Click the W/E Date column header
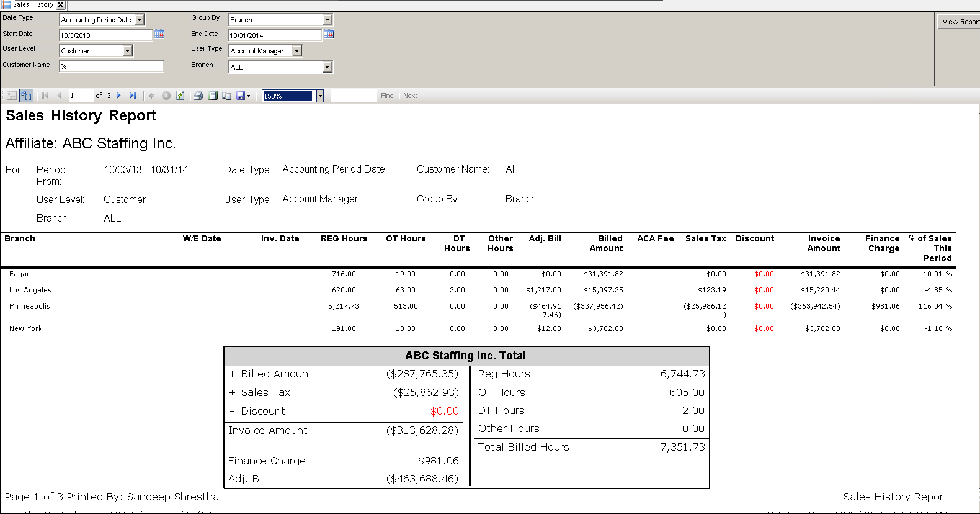Screen dimensions: 980x514 pyautogui.click(x=202, y=238)
